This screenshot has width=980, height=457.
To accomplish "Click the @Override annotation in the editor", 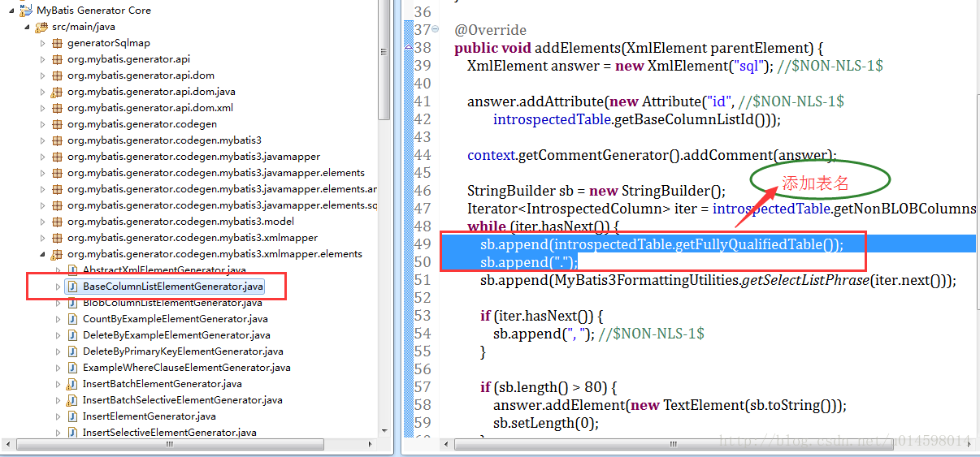I will 490,30.
